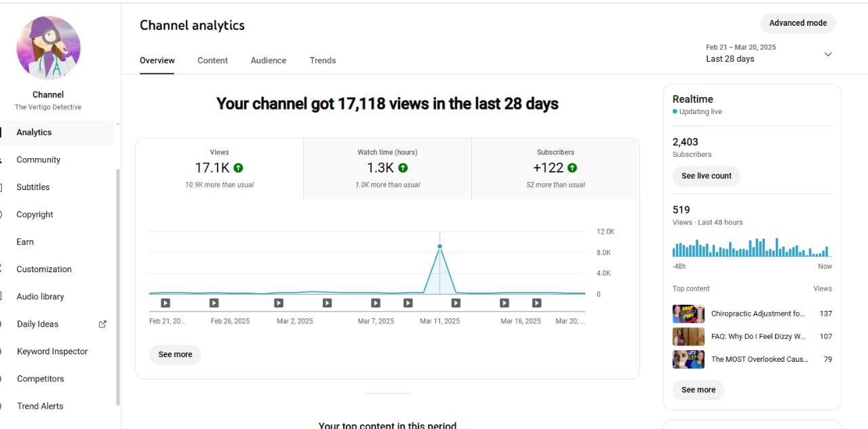Click the video marker near Feb 26
This screenshot has width=868, height=429.
[x=214, y=303]
